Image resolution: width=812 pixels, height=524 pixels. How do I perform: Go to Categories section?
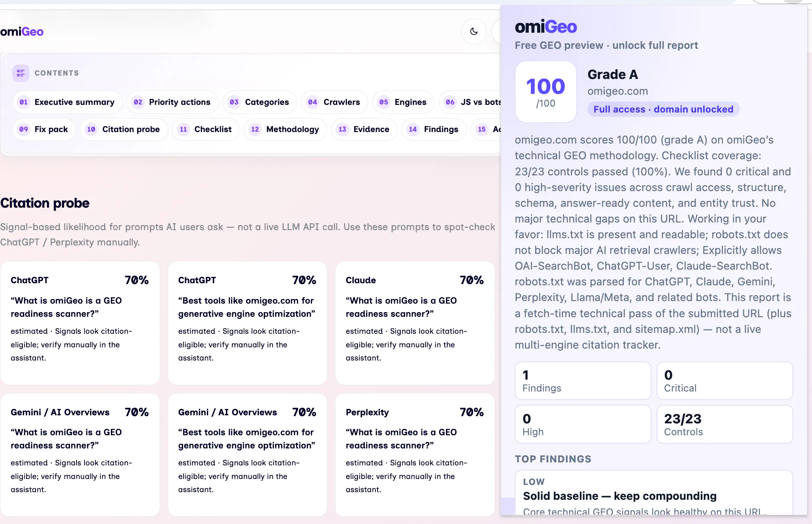coord(260,102)
